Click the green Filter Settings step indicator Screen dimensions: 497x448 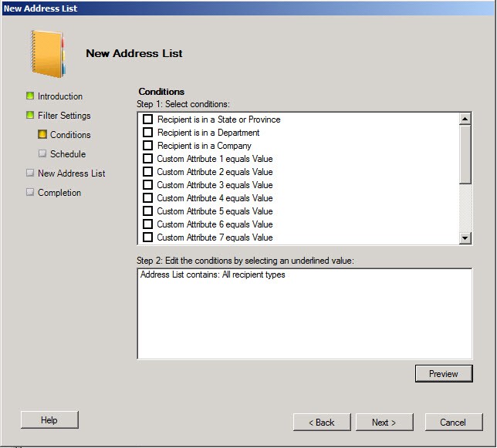point(30,115)
